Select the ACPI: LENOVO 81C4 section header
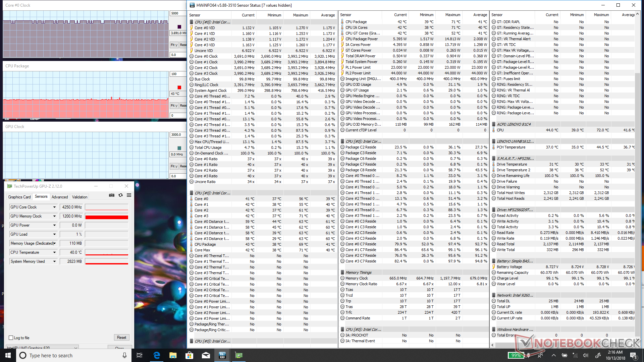 pos(563,124)
